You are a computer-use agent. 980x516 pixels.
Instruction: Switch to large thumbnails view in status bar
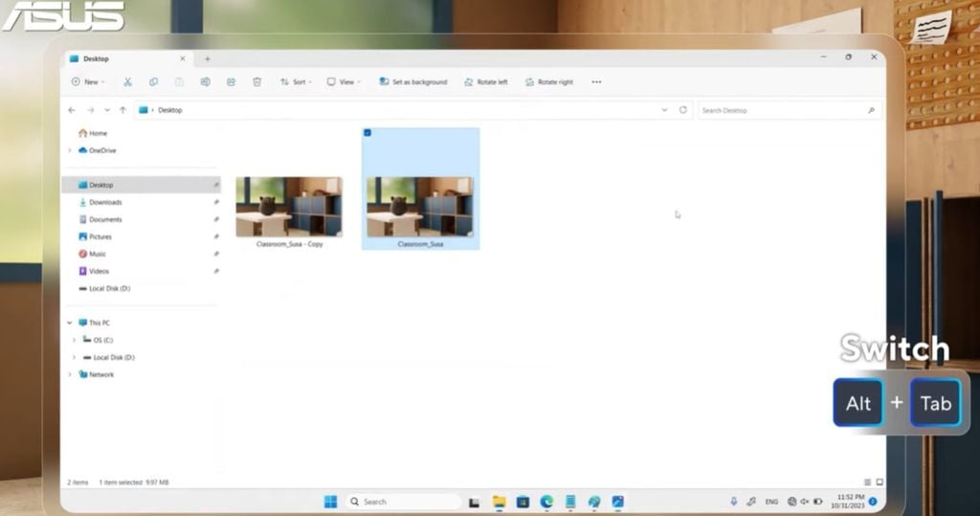click(879, 482)
